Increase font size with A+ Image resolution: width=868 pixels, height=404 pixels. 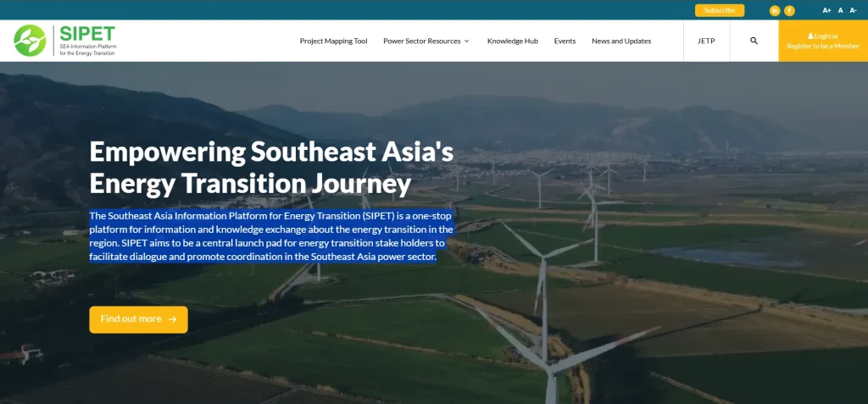point(826,10)
